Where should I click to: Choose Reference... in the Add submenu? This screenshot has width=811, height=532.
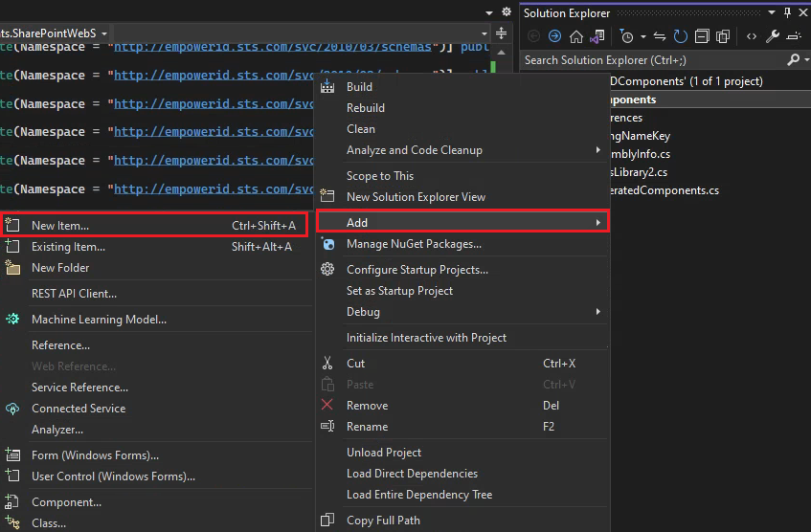(155, 345)
